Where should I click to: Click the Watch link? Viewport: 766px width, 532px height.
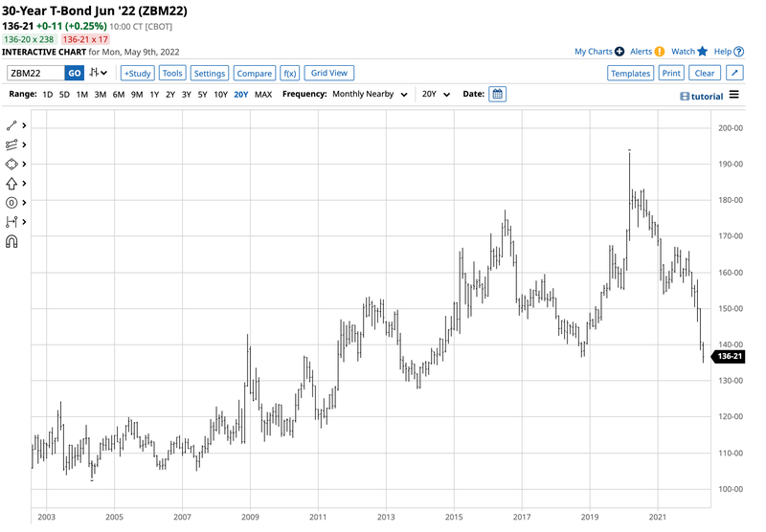pyautogui.click(x=683, y=52)
